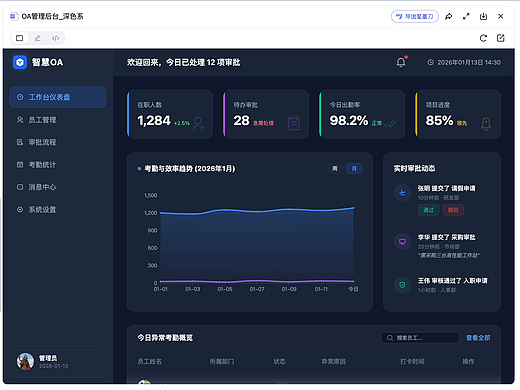Screen dimensions: 520x390
Task: Click the notification bell icon
Action: [401, 62]
